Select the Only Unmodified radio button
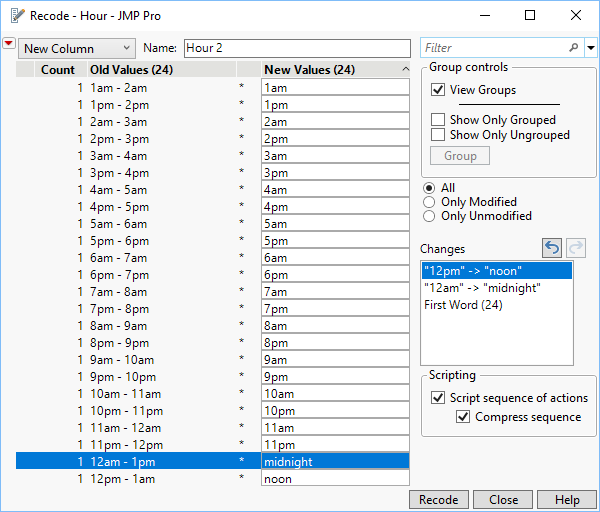Screen dimensions: 600x512 (x=429, y=216)
